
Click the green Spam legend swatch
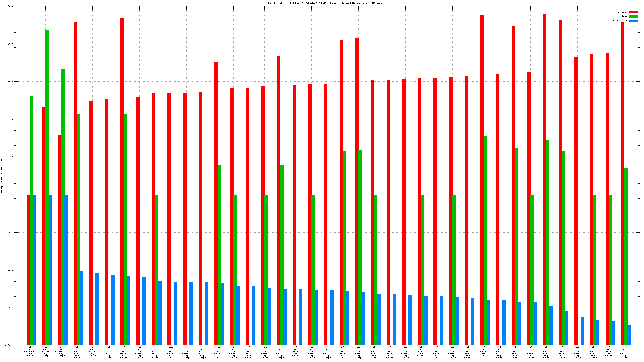[x=633, y=16]
